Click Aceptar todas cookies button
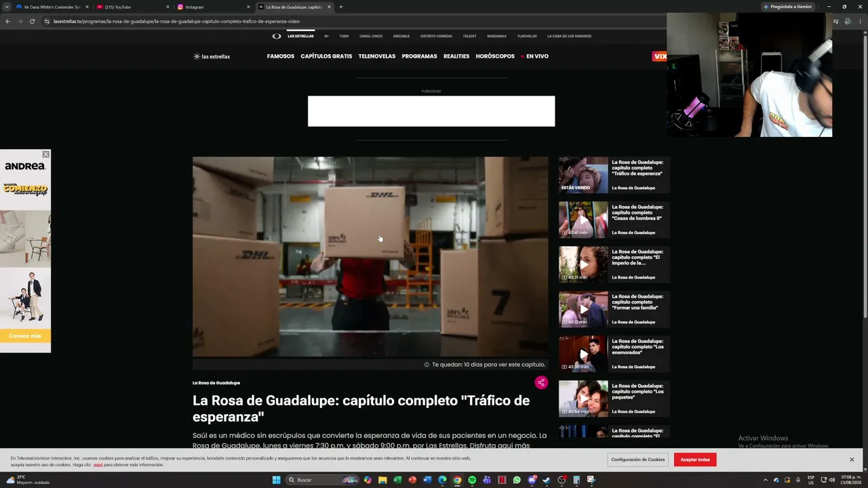The height and width of the screenshot is (488, 868). pos(695,460)
